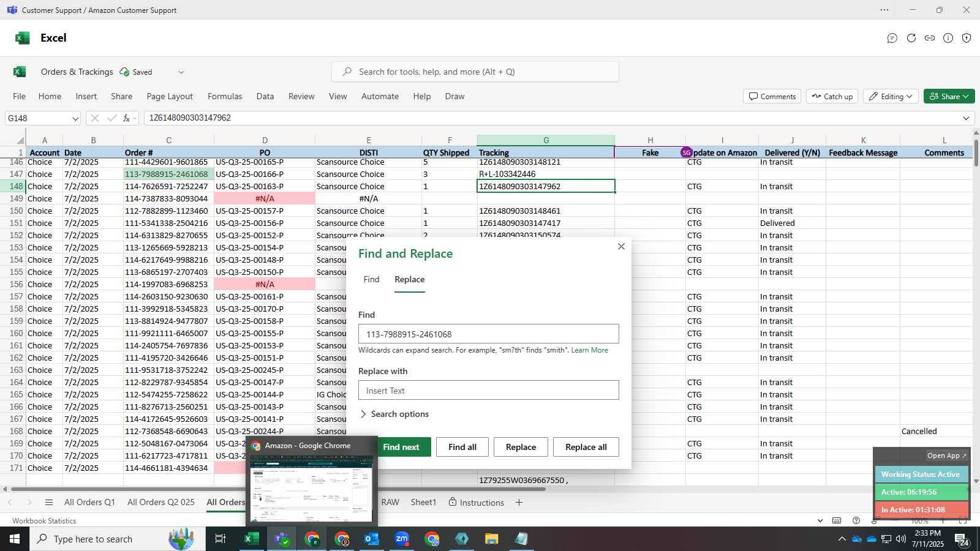
Task: Open the Formulas ribbon tab
Action: (x=225, y=96)
